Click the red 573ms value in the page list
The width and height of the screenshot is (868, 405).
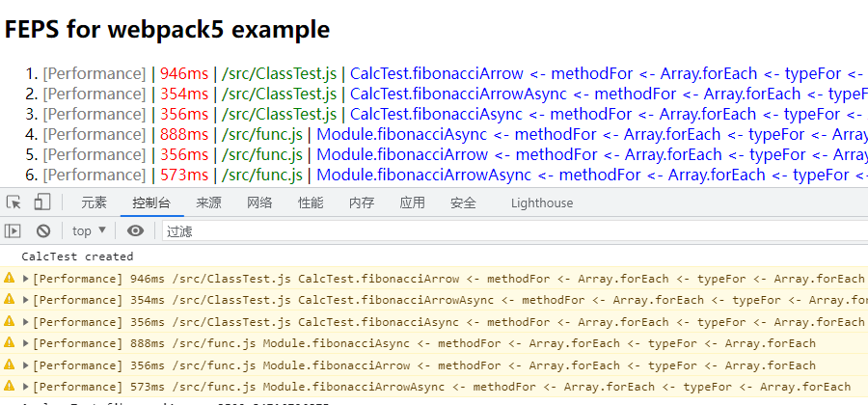184,175
